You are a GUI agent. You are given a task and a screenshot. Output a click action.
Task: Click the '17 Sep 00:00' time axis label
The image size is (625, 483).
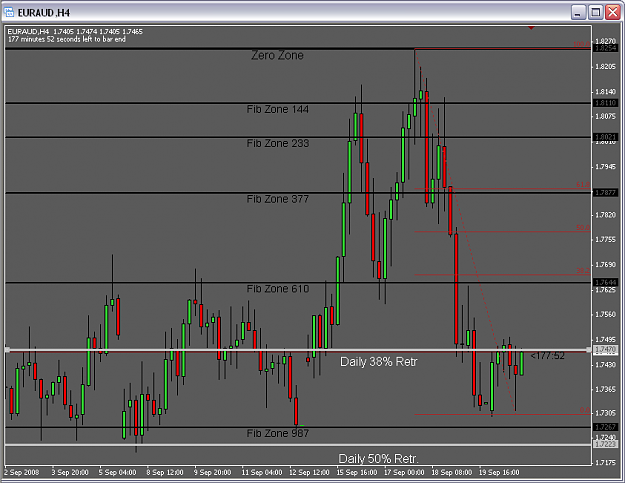[404, 472]
